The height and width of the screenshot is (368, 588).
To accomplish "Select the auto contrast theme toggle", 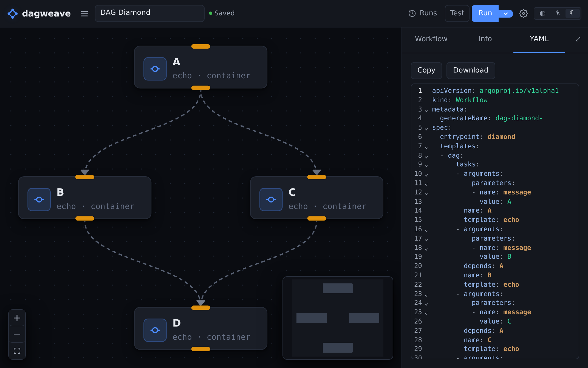I will click(x=542, y=13).
